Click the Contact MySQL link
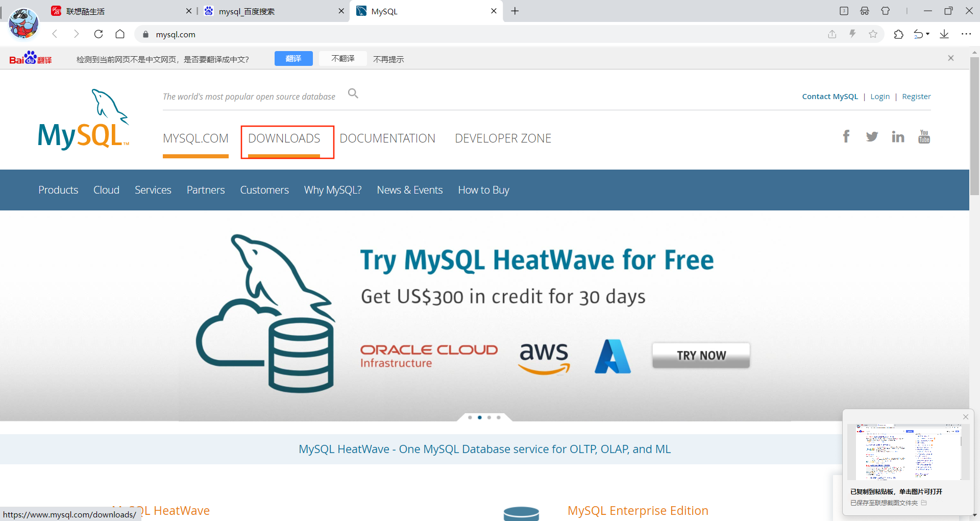 [830, 97]
